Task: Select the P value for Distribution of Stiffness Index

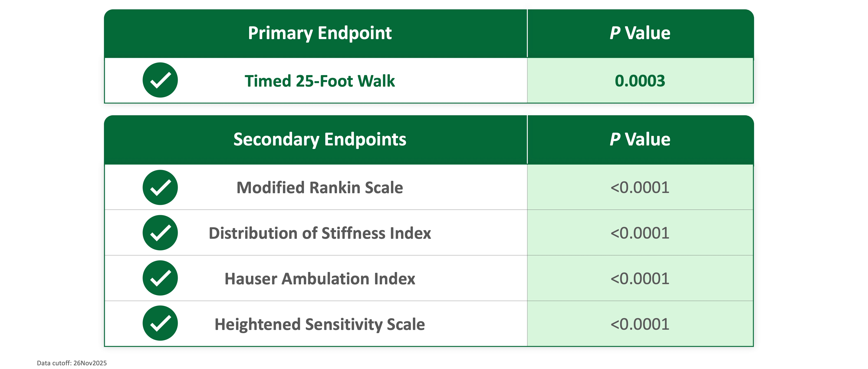Action: coord(640,233)
